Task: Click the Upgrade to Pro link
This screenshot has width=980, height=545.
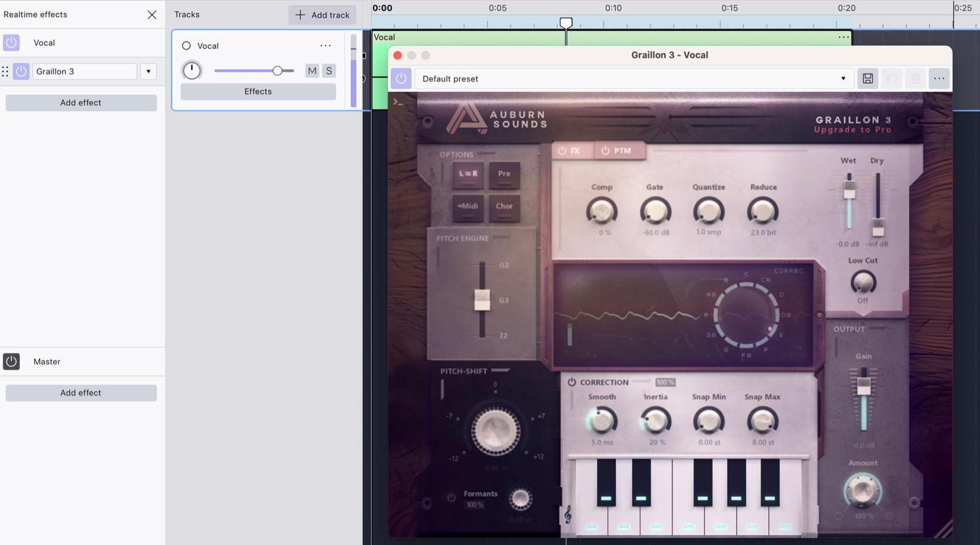Action: tap(852, 130)
